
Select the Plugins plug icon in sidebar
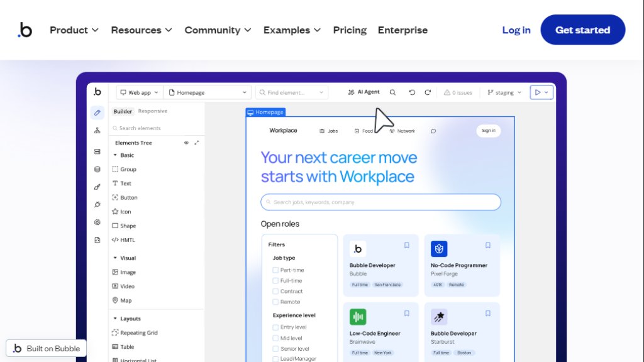tap(97, 204)
